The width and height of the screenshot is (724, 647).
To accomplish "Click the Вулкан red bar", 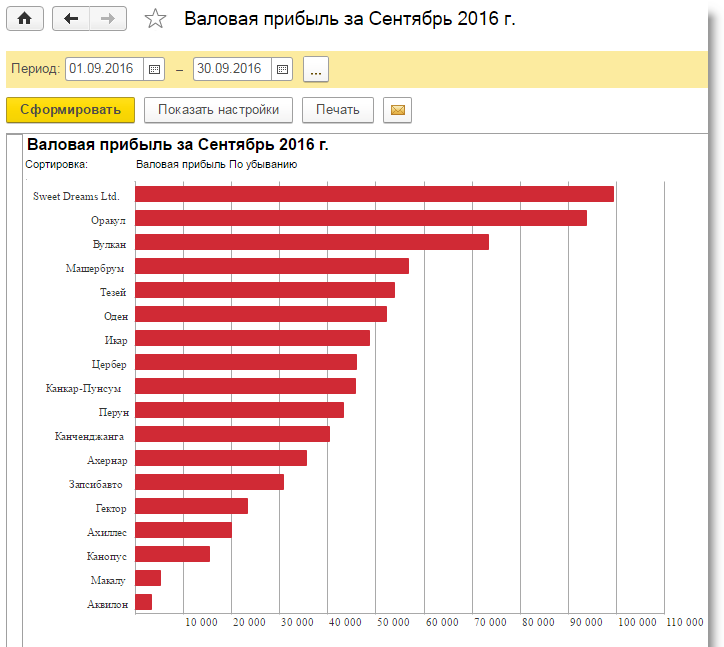I will [312, 242].
